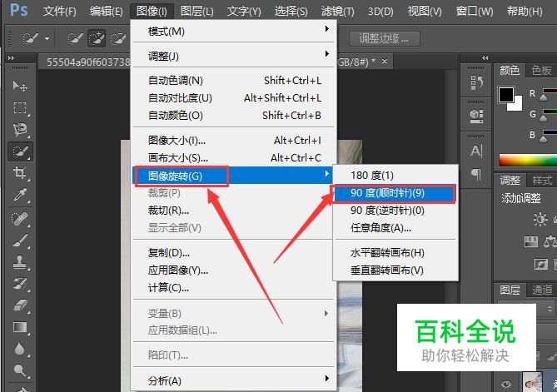557x392 pixels.
Task: Click the color spectrum ramp
Action: click(x=528, y=160)
